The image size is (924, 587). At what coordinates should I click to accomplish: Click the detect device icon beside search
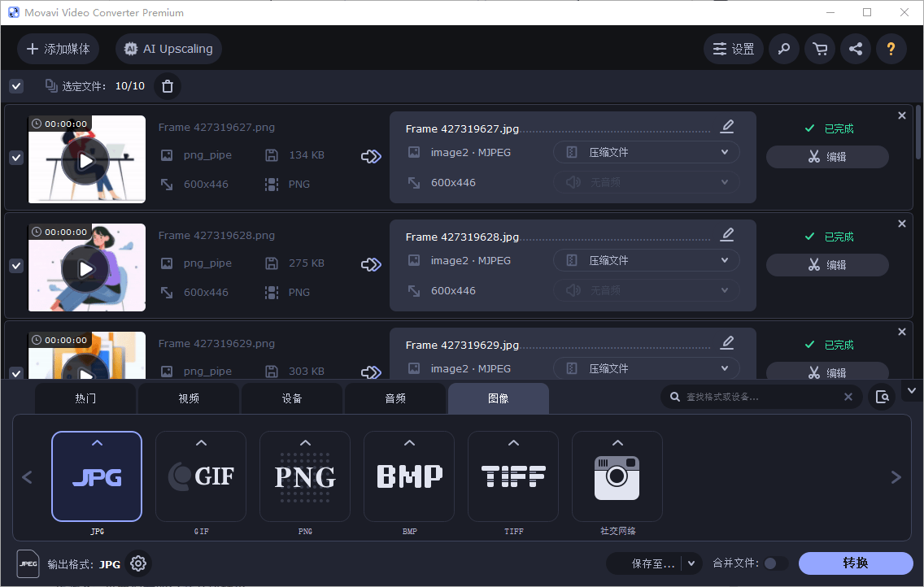882,397
